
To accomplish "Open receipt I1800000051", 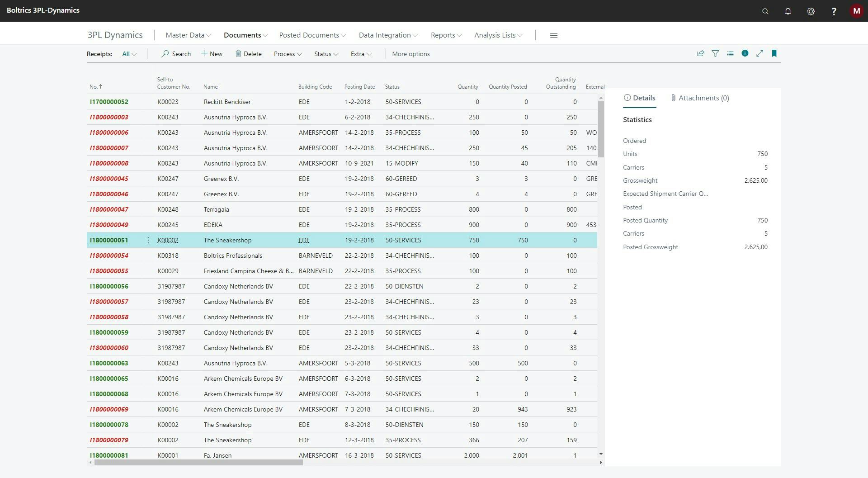I will click(x=109, y=240).
